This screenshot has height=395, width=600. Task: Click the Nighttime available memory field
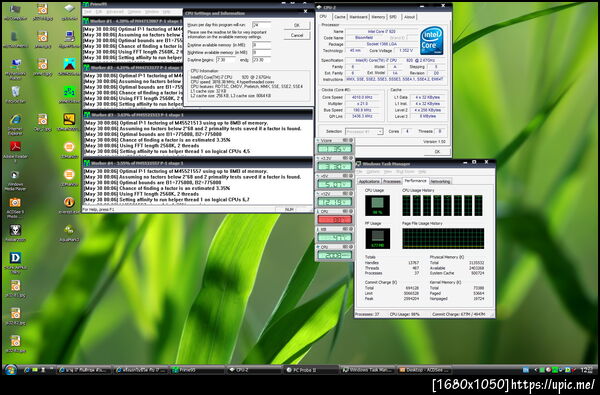coord(261,52)
